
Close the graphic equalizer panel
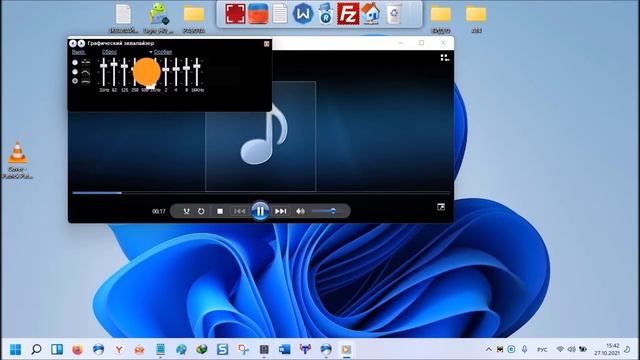pyautogui.click(x=267, y=44)
